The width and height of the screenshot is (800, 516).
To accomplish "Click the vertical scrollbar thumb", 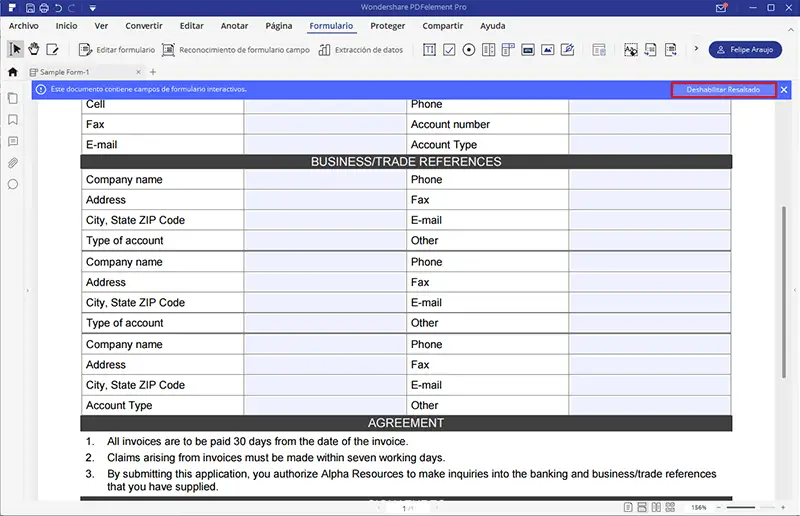I will (784, 292).
